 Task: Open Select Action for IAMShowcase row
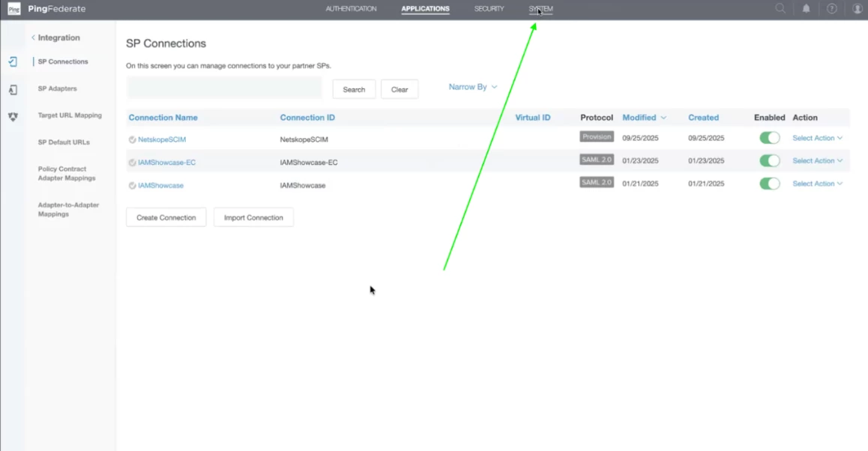point(818,183)
